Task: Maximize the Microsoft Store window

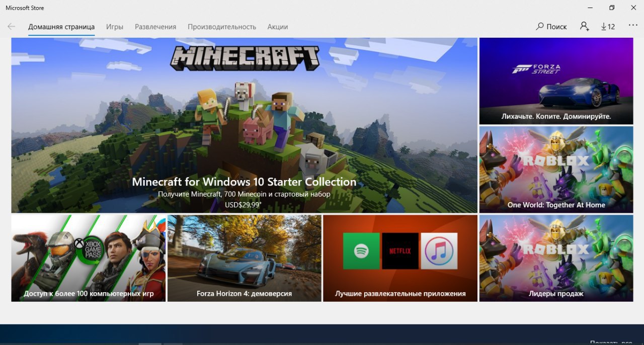Action: (612, 8)
